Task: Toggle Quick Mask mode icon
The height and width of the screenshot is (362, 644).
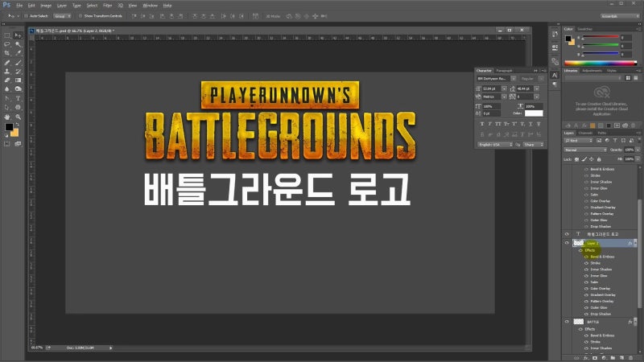Action: click(x=7, y=144)
